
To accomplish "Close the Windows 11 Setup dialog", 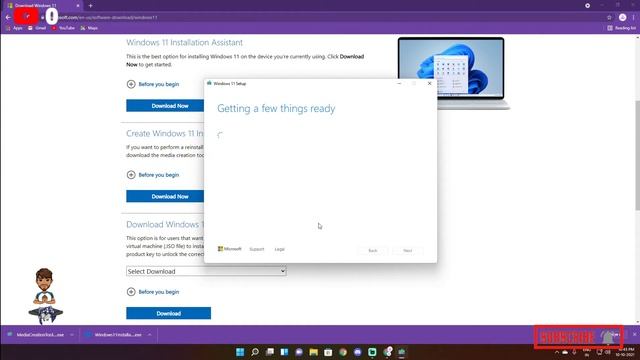I will tap(429, 83).
